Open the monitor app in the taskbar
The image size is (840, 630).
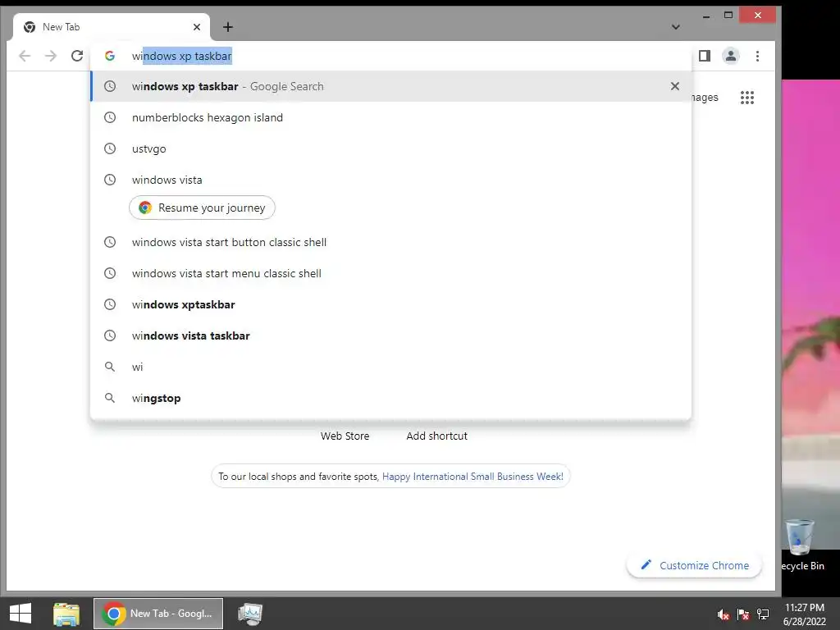pos(250,614)
